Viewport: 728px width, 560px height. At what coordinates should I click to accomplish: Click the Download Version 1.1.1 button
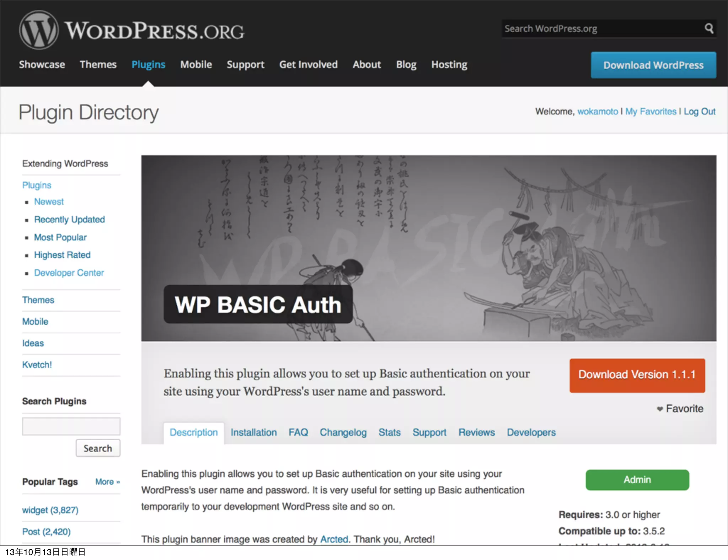click(637, 375)
